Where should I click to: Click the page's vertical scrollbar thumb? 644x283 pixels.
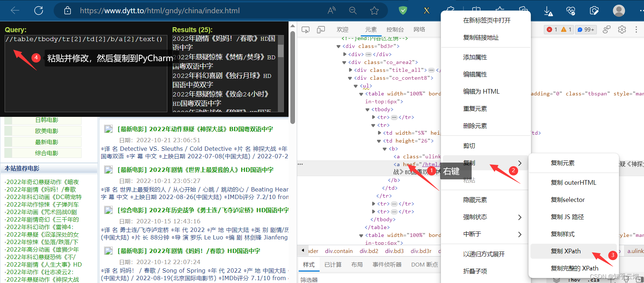[292, 78]
